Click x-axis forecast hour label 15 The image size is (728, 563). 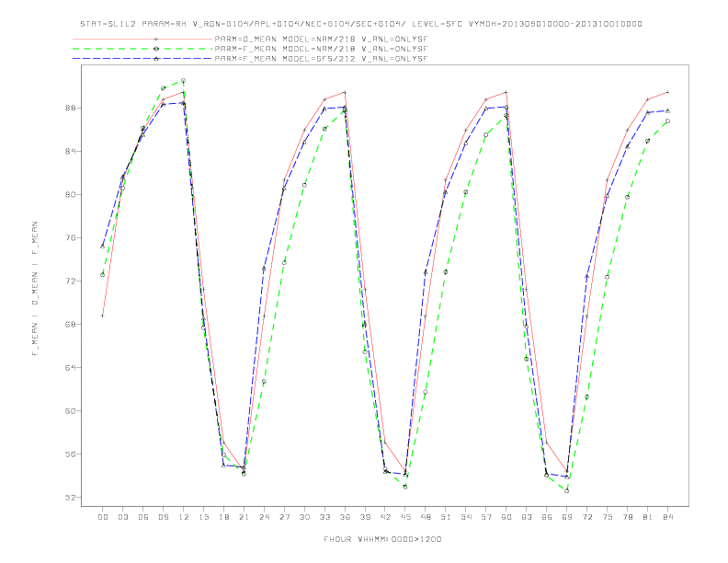204,517
